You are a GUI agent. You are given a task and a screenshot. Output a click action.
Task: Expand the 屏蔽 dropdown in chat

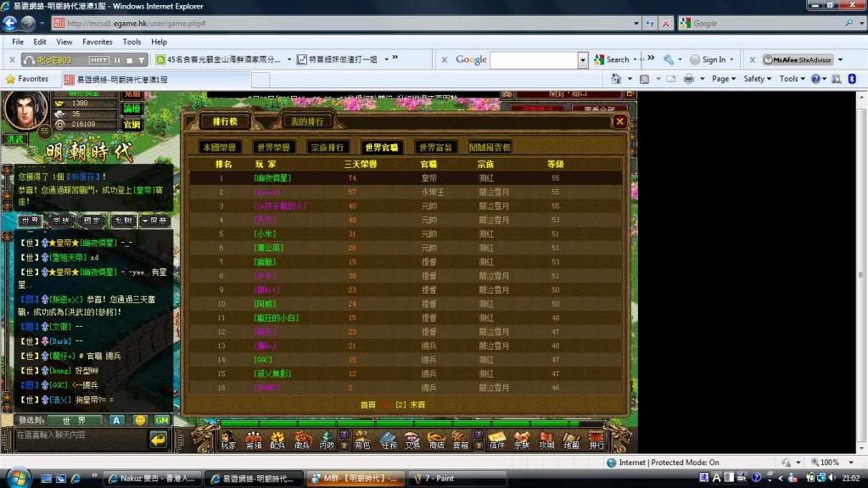click(x=155, y=221)
